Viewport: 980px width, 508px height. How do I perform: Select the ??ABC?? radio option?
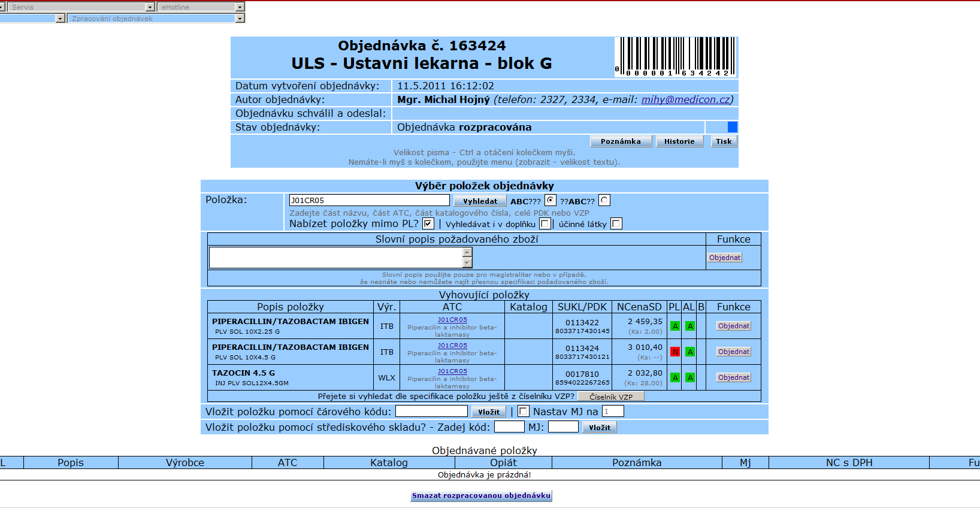(x=604, y=200)
